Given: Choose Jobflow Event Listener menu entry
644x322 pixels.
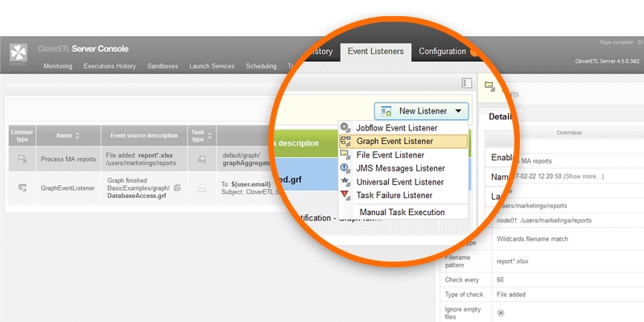Looking at the screenshot, I should click(x=403, y=128).
